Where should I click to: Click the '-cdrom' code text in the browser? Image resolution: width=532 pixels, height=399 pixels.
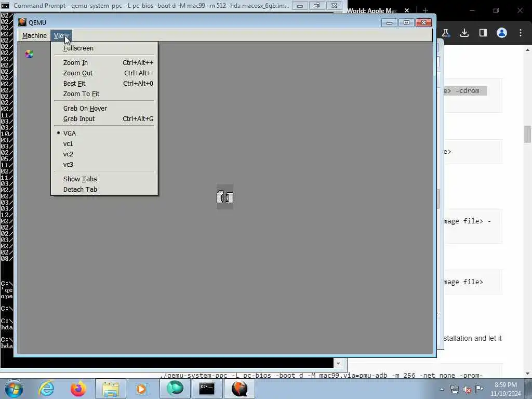468,91
